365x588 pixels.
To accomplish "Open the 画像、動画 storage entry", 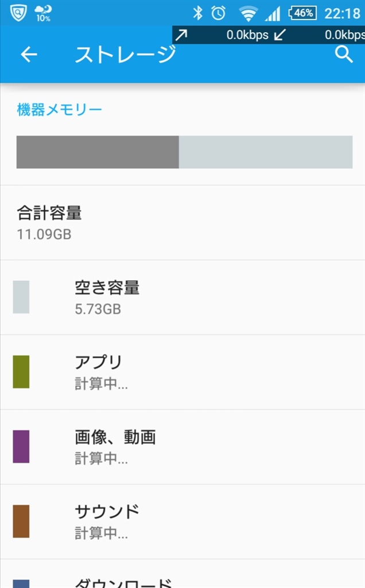I will pyautogui.click(x=115, y=447).
